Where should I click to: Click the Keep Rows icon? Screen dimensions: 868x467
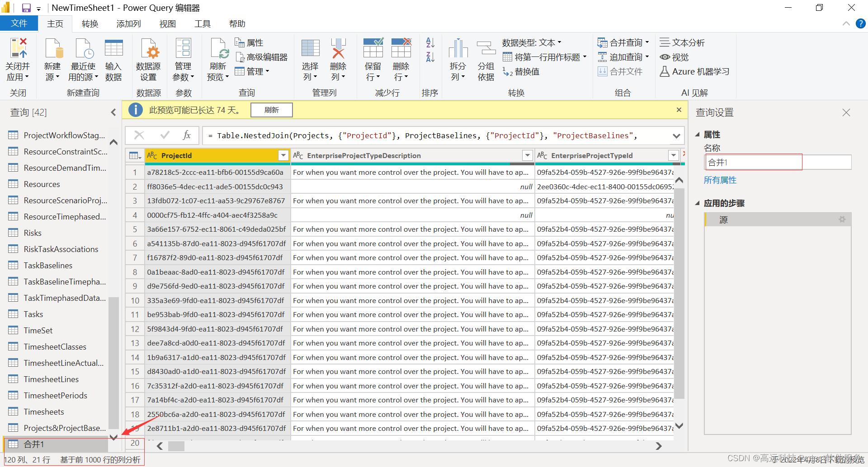pos(373,48)
